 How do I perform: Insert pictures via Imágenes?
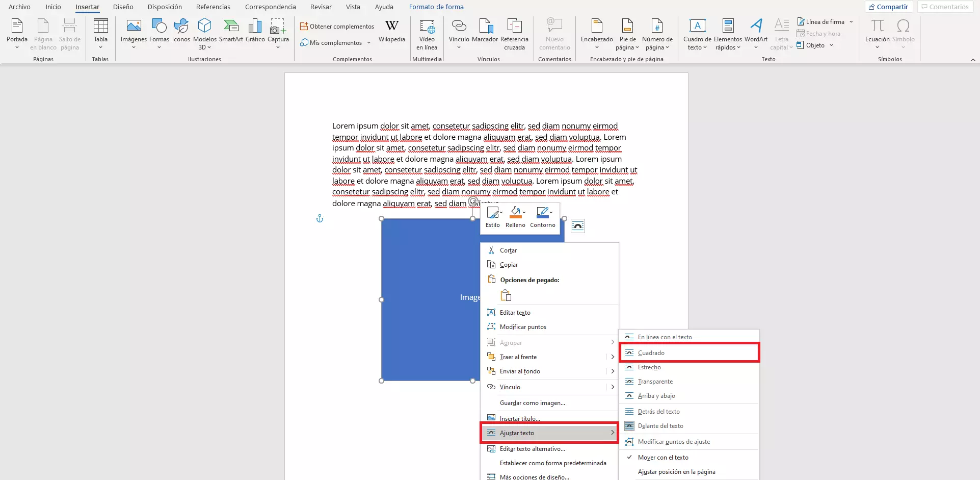(x=134, y=34)
